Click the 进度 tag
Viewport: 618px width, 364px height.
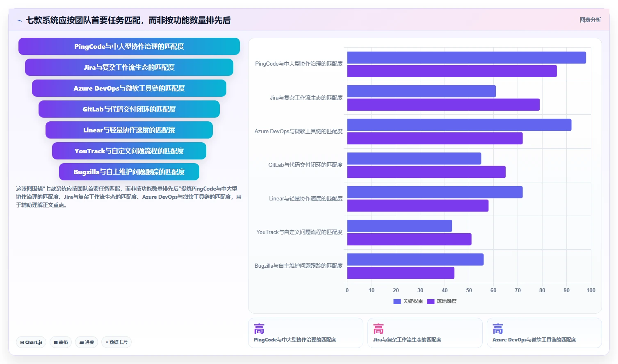87,342
